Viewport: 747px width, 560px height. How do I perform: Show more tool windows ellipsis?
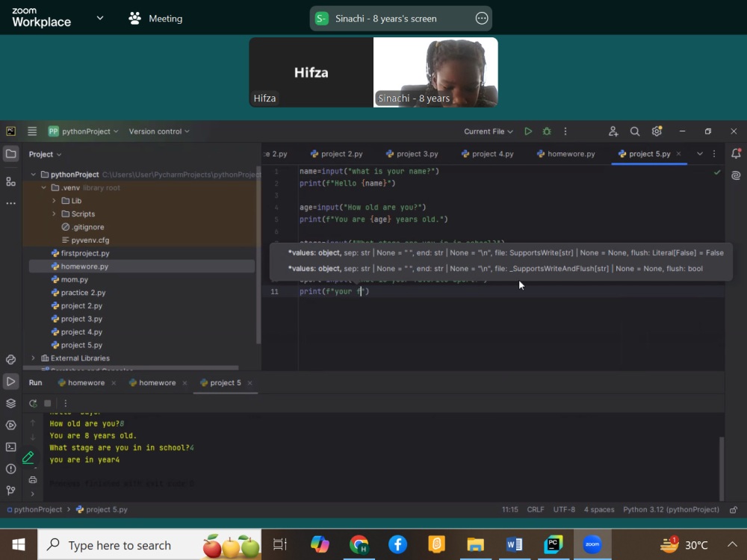click(10, 203)
